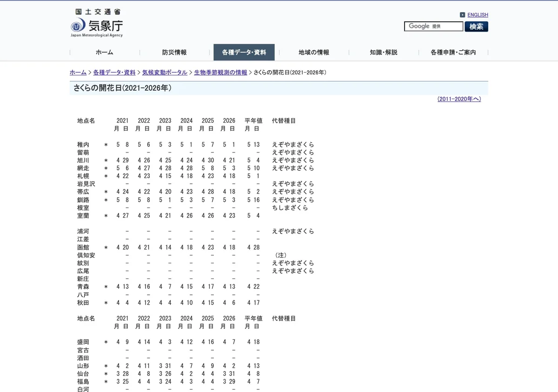Click the 釧路 row label
558x392 pixels.
pos(83,200)
